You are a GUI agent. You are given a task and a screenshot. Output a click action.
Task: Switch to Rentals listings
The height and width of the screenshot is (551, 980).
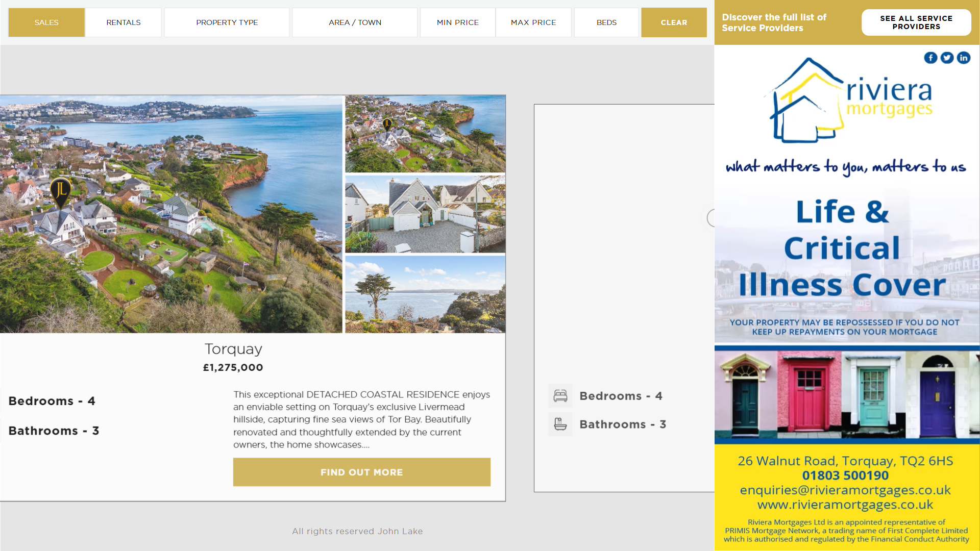124,22
